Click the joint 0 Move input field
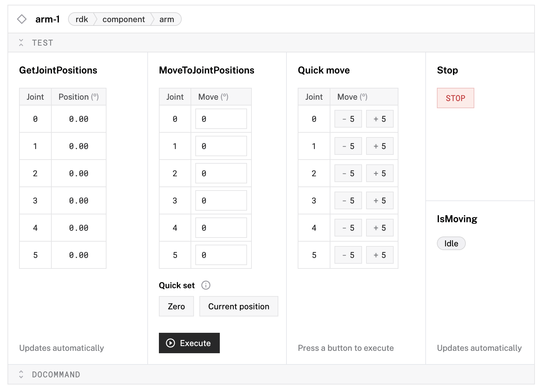Screen dimensions: 541x392 pos(221,119)
